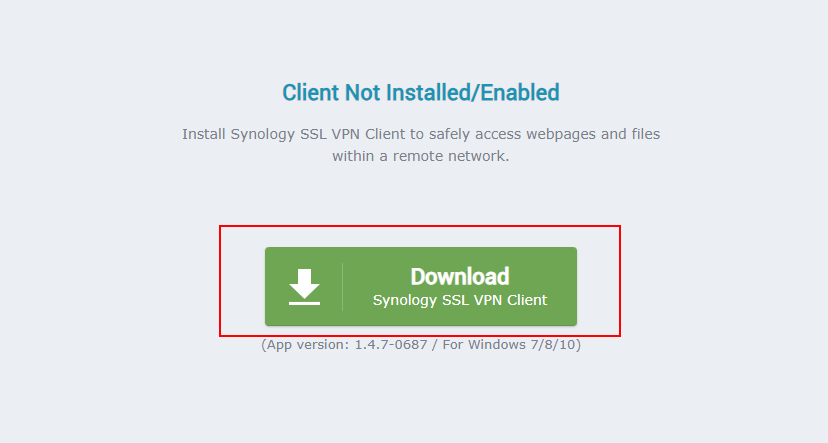Click the word VPN on the green button
This screenshot has height=443, width=828.
[488, 300]
